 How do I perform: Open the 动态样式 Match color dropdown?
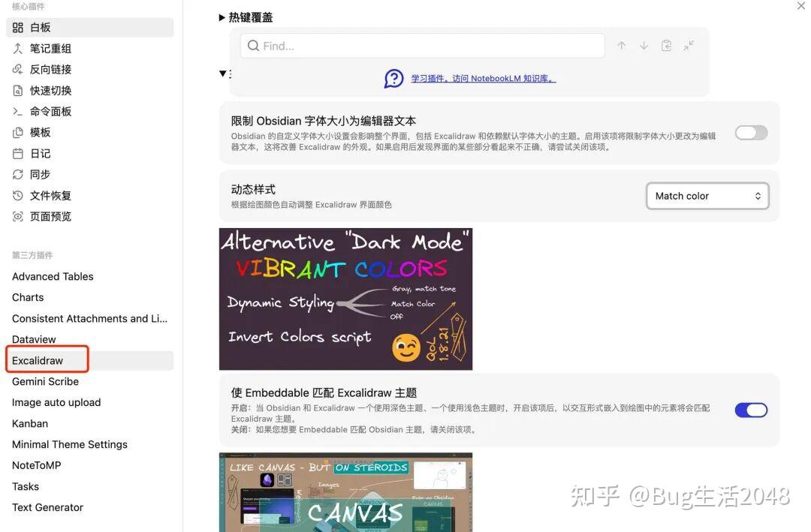pos(707,196)
